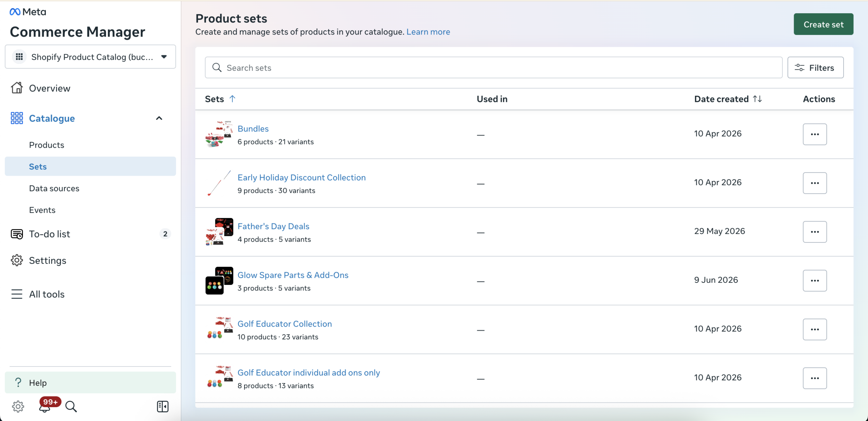868x421 pixels.
Task: Click into the Search sets field
Action: tap(493, 68)
